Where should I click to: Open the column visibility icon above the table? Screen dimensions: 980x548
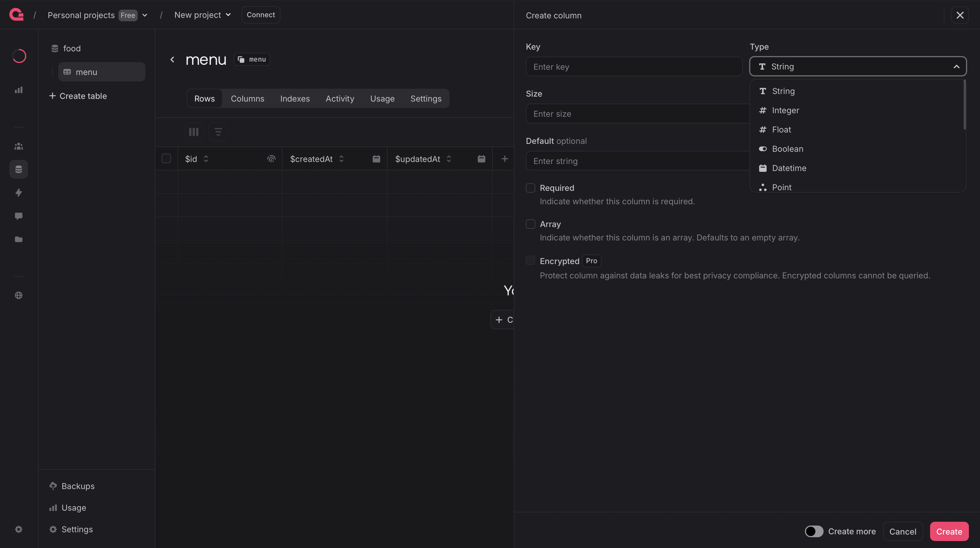[x=194, y=132]
